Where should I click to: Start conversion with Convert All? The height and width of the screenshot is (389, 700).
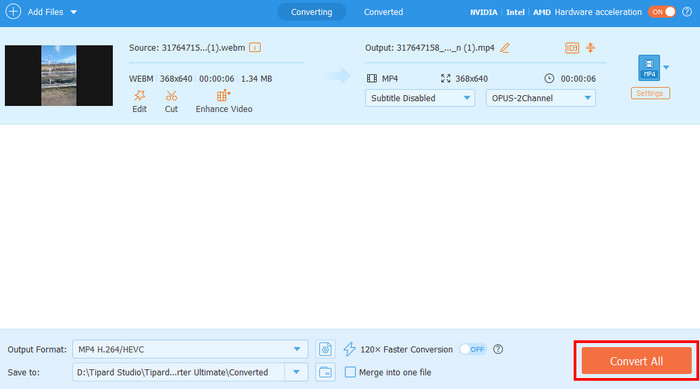[636, 361]
